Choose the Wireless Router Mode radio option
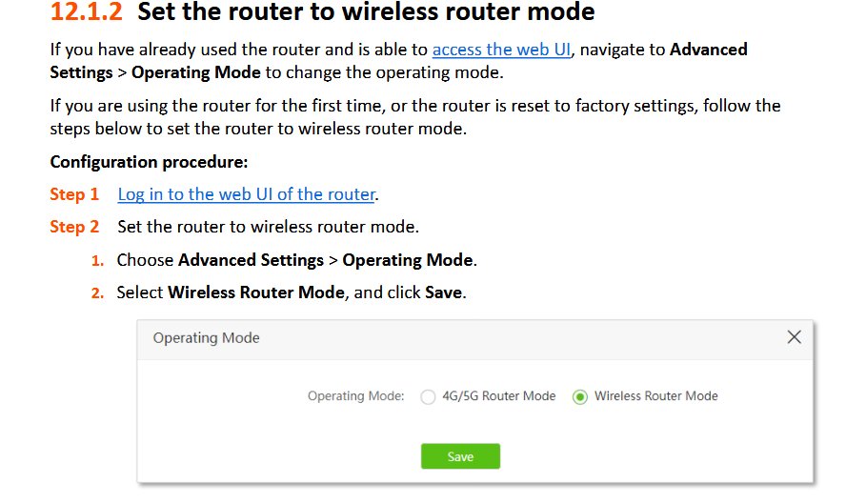The width and height of the screenshot is (866, 504). 579,397
